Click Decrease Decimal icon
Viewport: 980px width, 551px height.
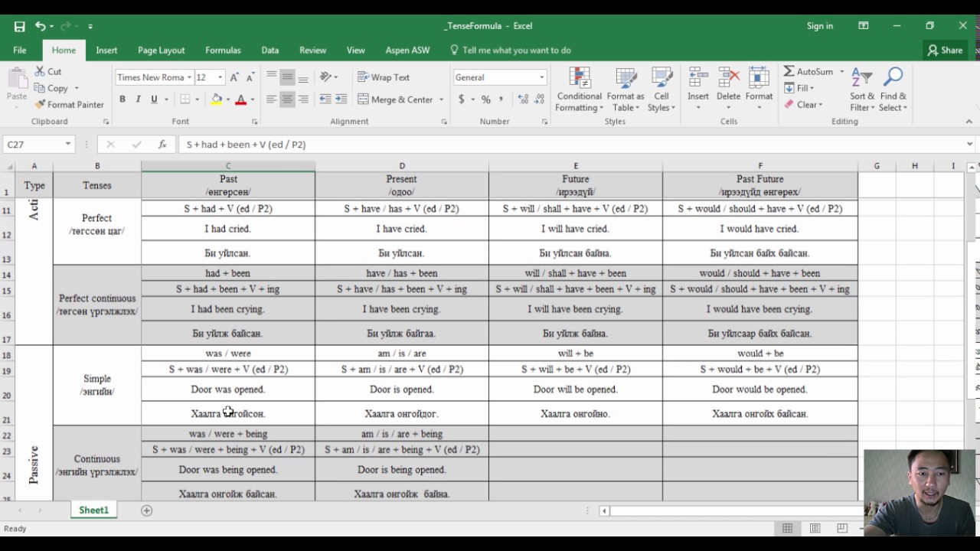point(539,99)
